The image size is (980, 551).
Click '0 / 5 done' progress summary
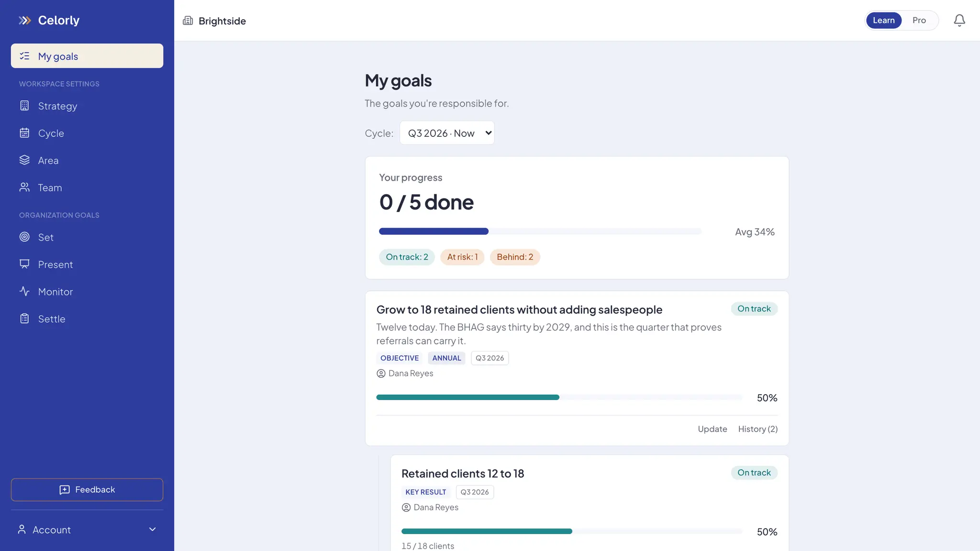[x=426, y=202]
